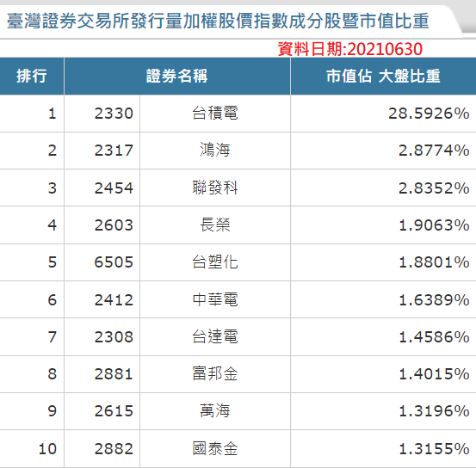This screenshot has width=476, height=468.
Task: Click weight value 1.8801%
Action: pos(434,262)
